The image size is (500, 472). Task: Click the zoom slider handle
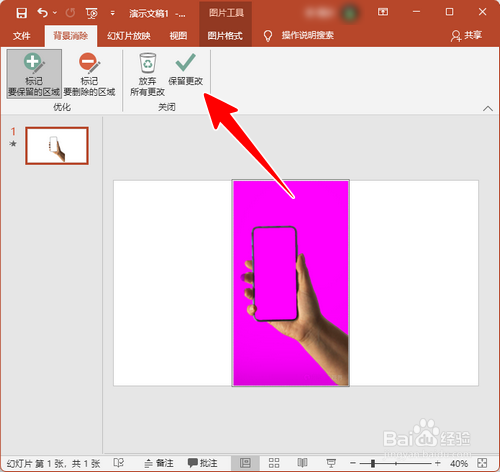(x=373, y=463)
